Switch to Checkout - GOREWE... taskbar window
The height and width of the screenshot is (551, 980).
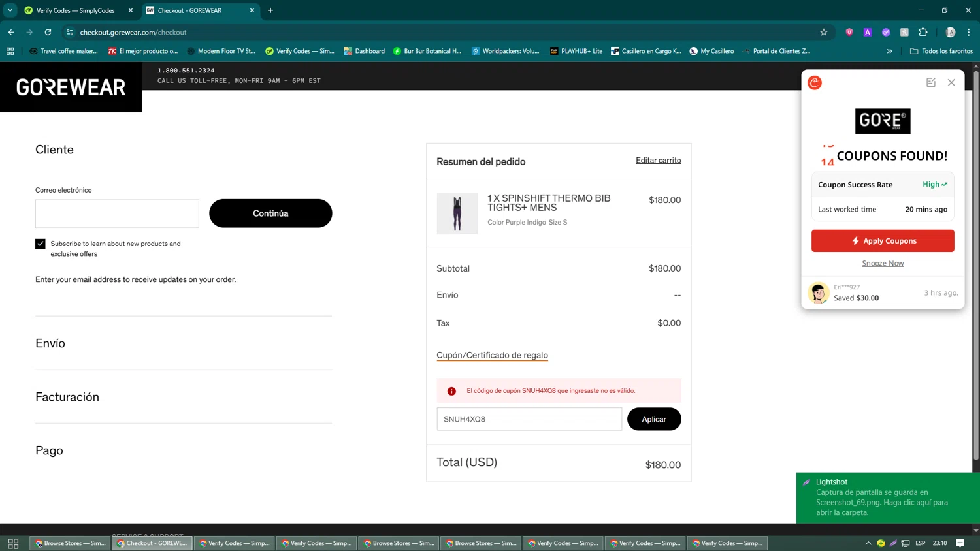(x=152, y=543)
